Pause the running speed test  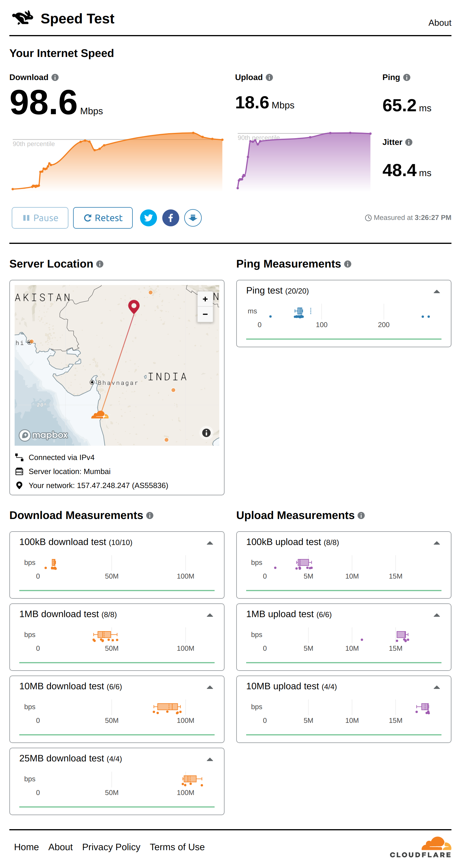pyautogui.click(x=40, y=218)
